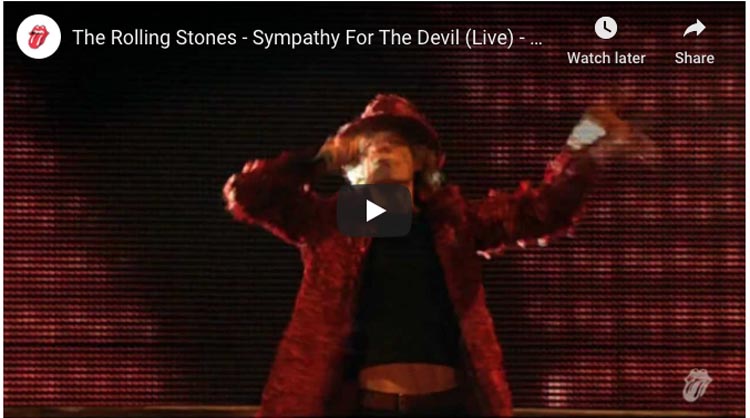The height and width of the screenshot is (418, 750).
Task: Play the Sympathy For The Devil video
Action: [375, 211]
